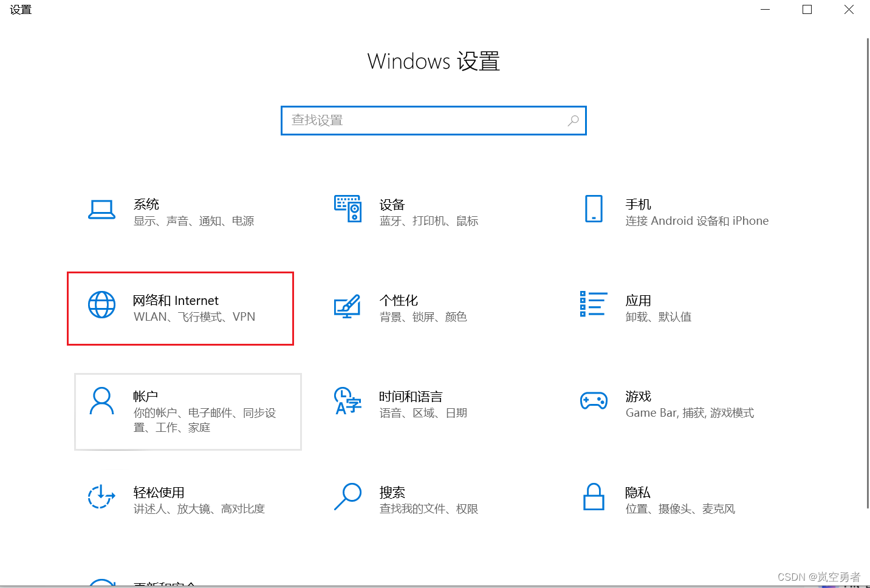Open 轻松使用 settings title
The width and height of the screenshot is (870, 588).
(159, 492)
